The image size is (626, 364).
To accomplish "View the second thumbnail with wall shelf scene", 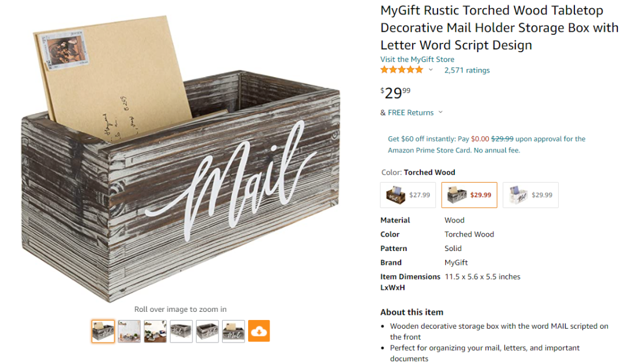I will point(129,331).
